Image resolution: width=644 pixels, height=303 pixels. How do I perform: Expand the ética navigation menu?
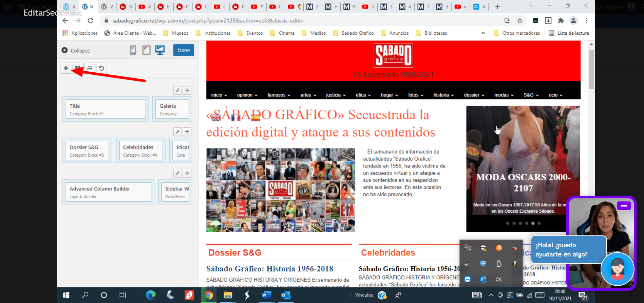363,95
